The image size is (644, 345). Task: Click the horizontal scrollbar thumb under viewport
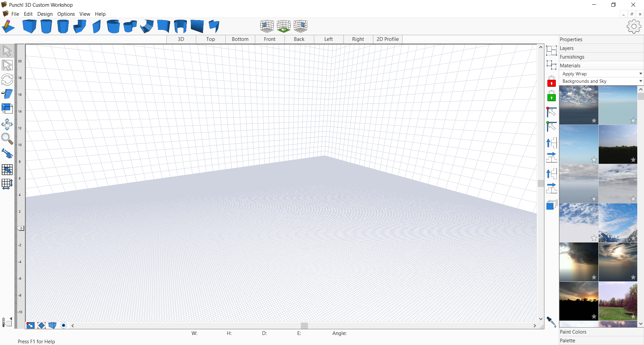[x=304, y=326]
